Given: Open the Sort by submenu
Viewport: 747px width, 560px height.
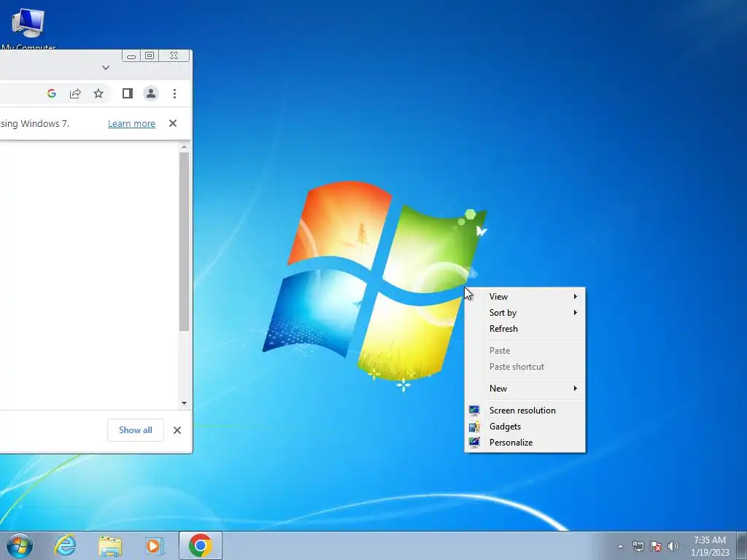Looking at the screenshot, I should pyautogui.click(x=525, y=312).
